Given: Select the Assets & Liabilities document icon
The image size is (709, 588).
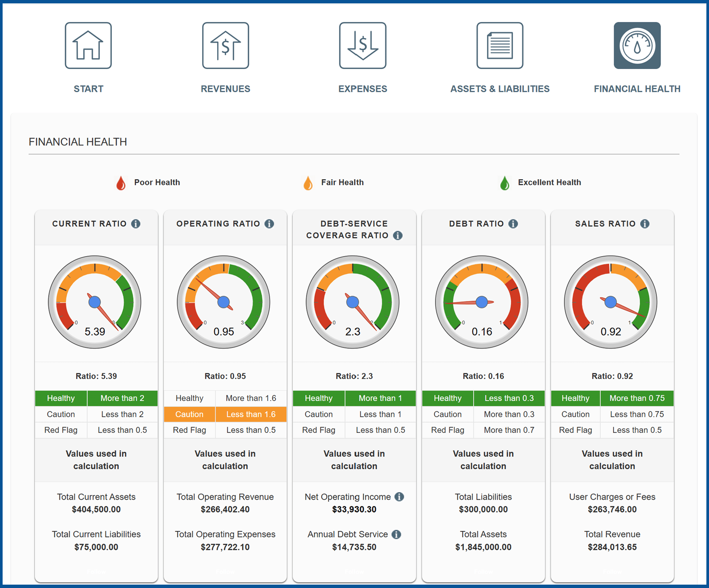Looking at the screenshot, I should pos(500,46).
